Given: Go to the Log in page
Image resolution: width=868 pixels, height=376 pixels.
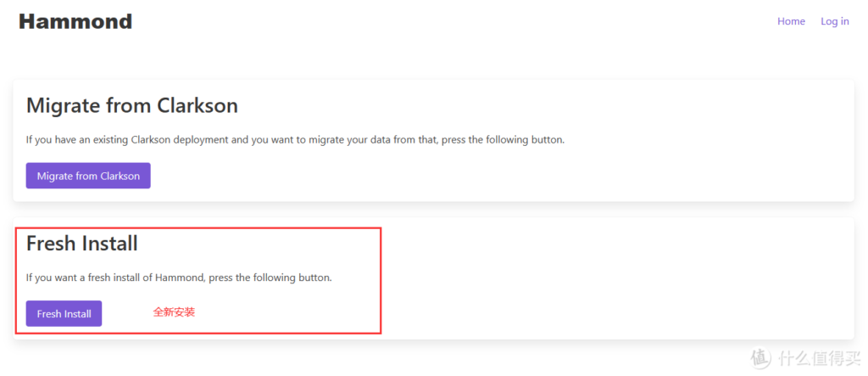Looking at the screenshot, I should pos(834,21).
